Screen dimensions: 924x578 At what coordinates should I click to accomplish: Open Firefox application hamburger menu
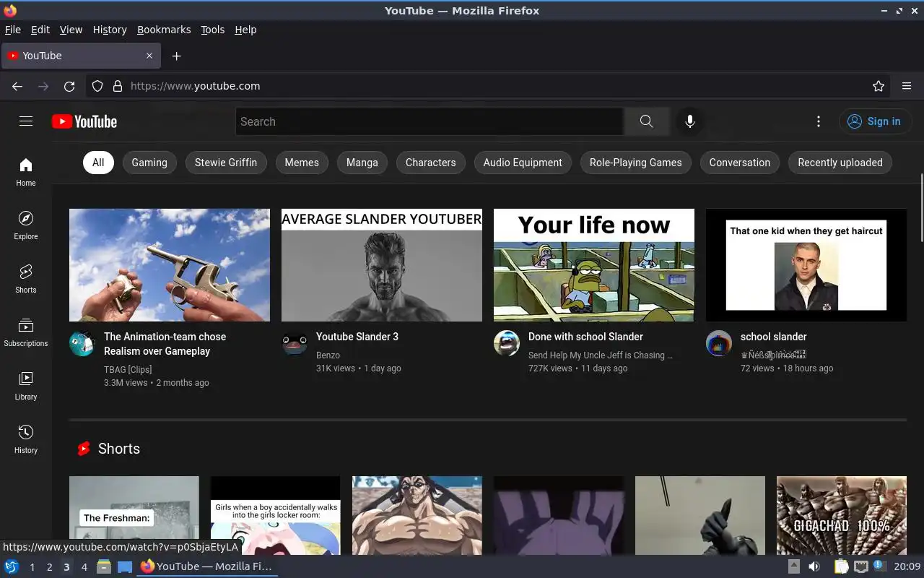coord(907,86)
